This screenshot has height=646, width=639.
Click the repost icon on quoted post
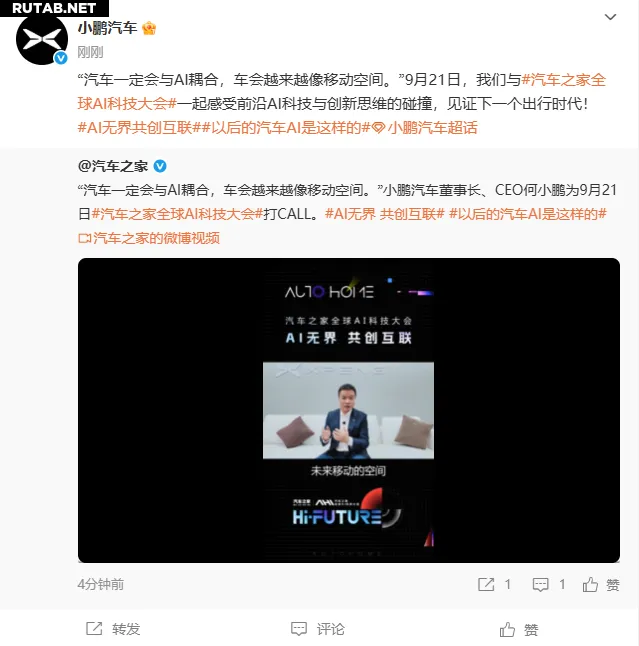[x=486, y=585]
